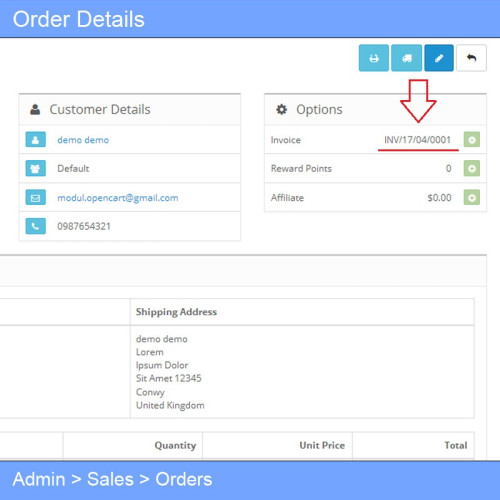Click the customer group icon beside Default
500x500 pixels.
click(x=36, y=168)
